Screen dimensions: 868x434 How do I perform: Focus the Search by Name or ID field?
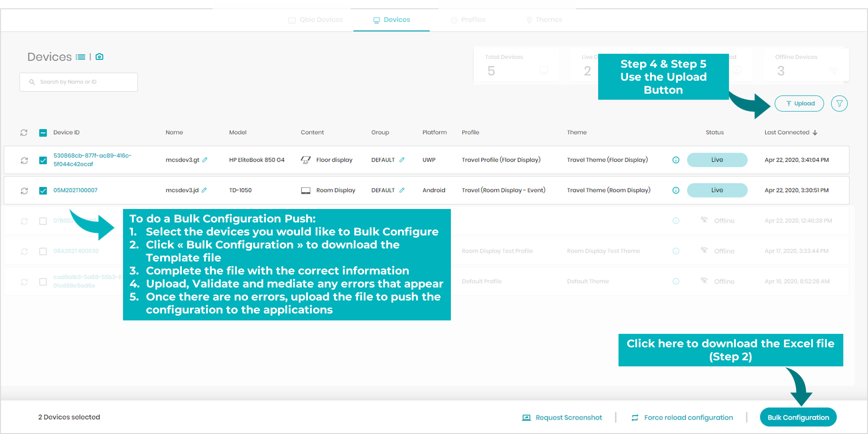click(x=78, y=82)
